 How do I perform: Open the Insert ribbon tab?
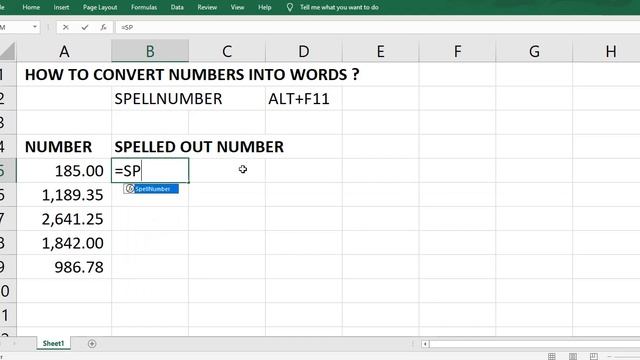pyautogui.click(x=61, y=7)
